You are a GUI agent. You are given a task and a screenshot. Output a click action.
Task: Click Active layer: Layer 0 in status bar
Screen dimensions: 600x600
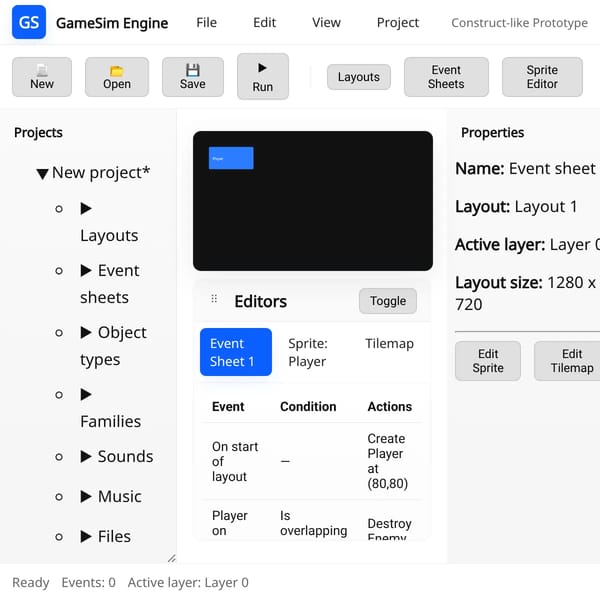(x=188, y=582)
